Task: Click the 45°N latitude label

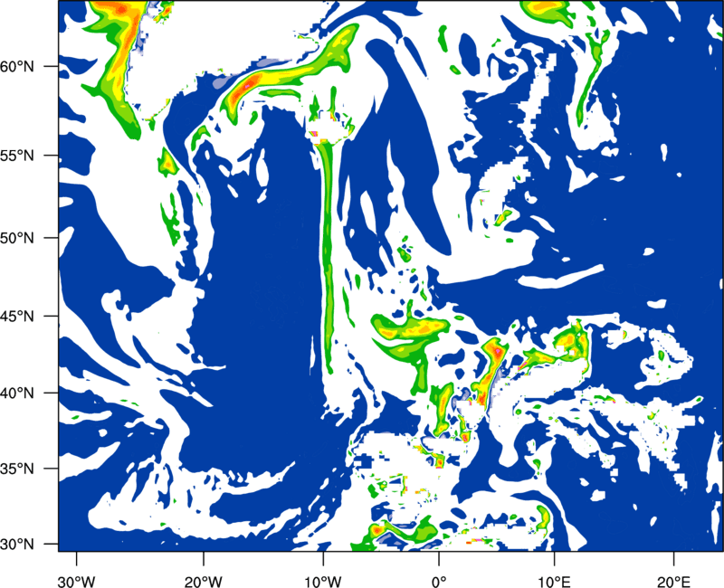Action: tap(17, 316)
